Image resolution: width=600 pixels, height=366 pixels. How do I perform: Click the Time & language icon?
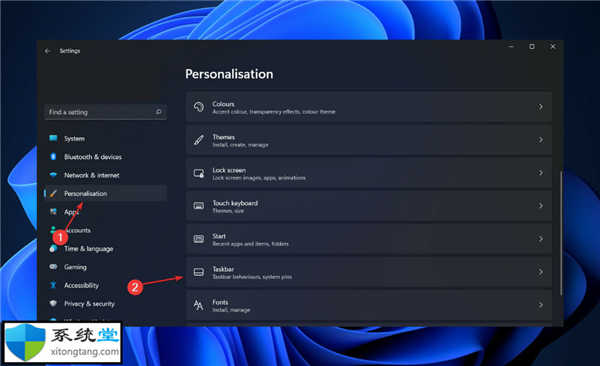click(53, 249)
